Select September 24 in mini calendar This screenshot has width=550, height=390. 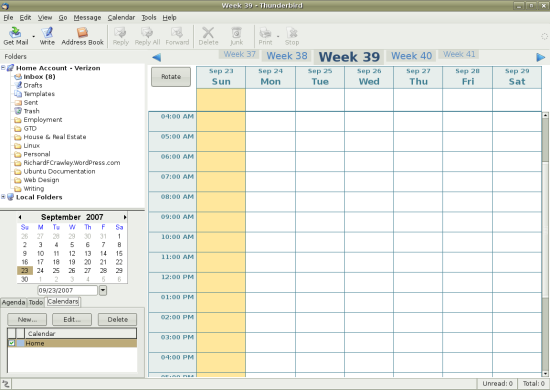pos(40,270)
